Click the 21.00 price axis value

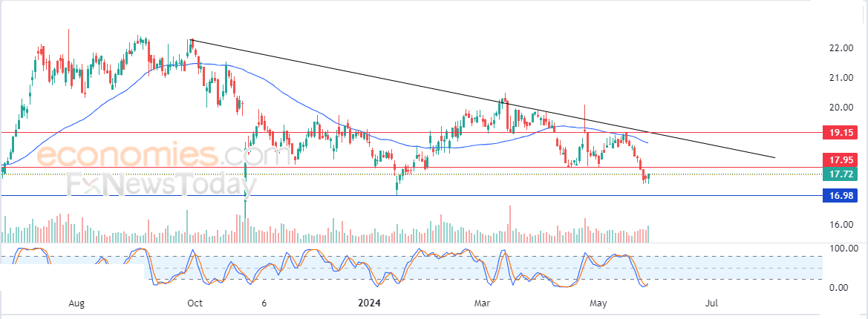click(x=841, y=77)
